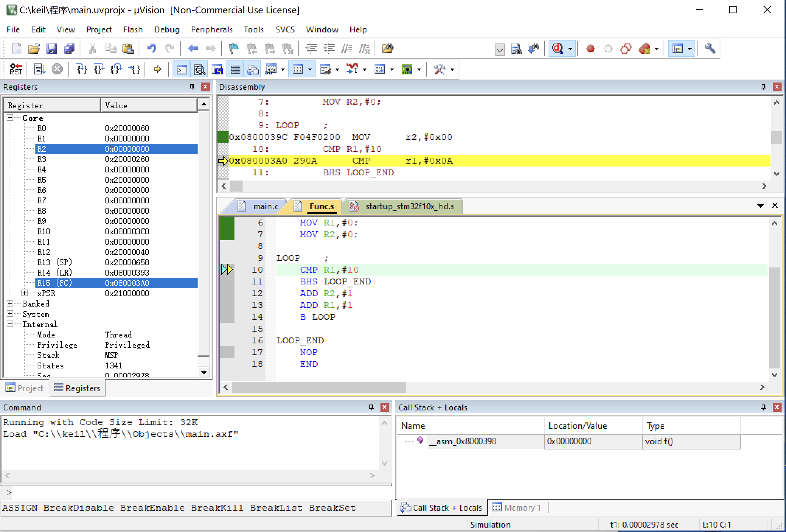
Task: Open the Memory Windows dropdown arrow
Action: [310, 69]
